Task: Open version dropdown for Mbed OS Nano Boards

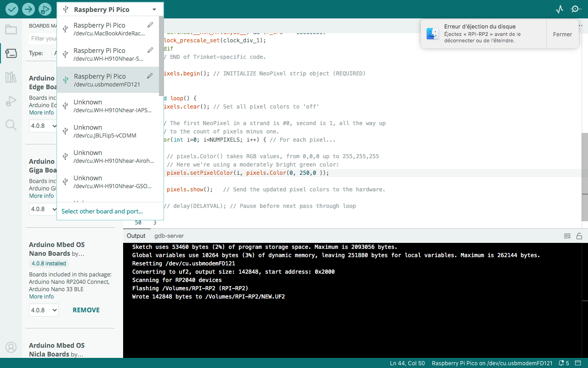Action: pos(44,310)
